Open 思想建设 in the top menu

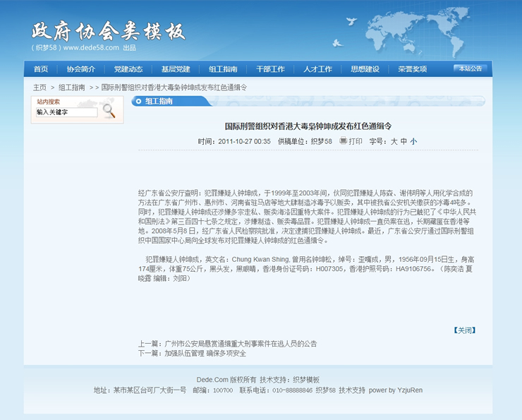pos(365,69)
